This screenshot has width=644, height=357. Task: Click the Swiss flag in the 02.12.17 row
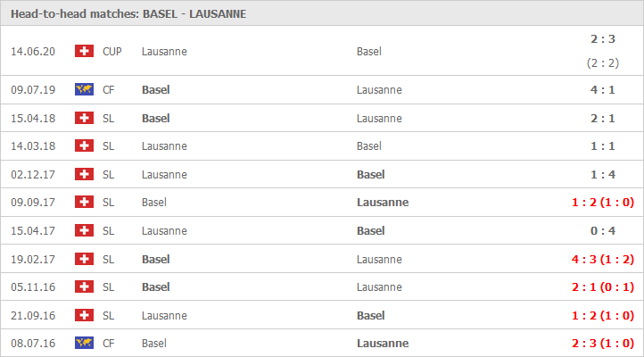point(84,174)
